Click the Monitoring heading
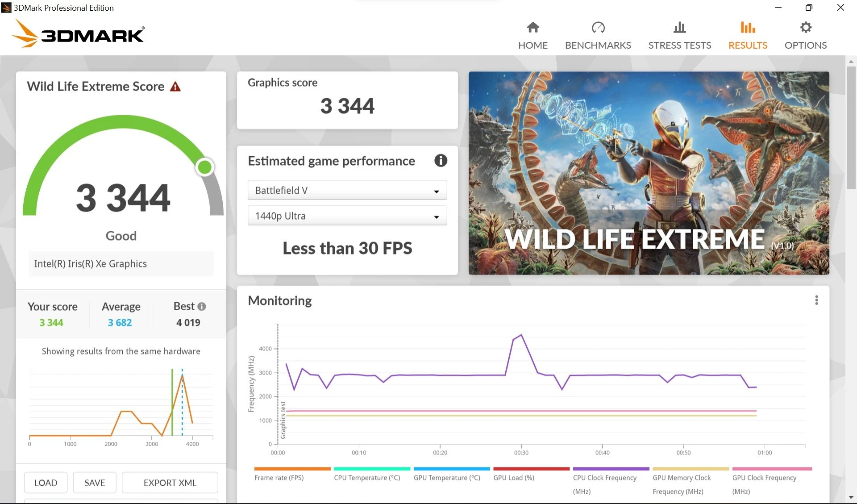 (x=280, y=301)
